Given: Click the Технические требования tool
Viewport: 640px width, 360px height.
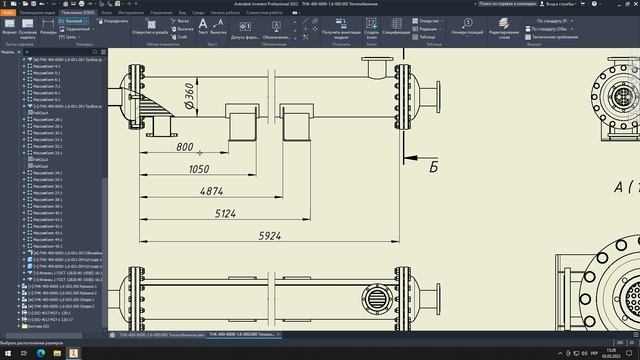Looking at the screenshot, I should tap(551, 37).
